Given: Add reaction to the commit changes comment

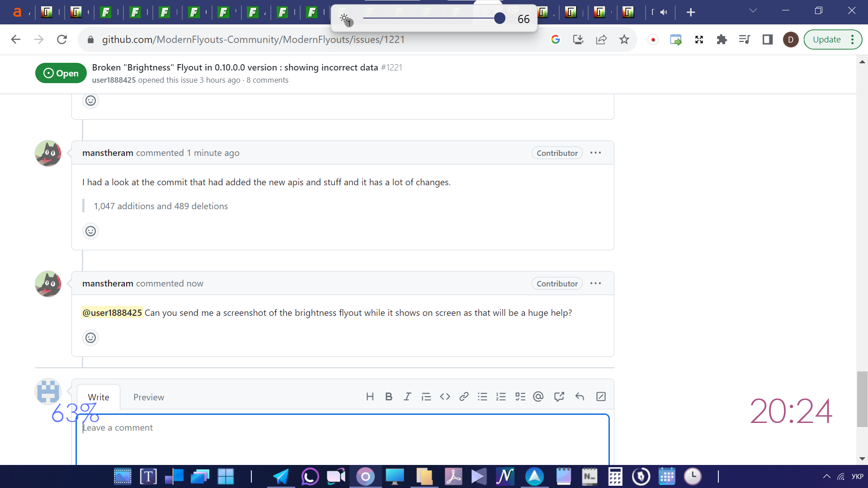Looking at the screenshot, I should (x=90, y=231).
